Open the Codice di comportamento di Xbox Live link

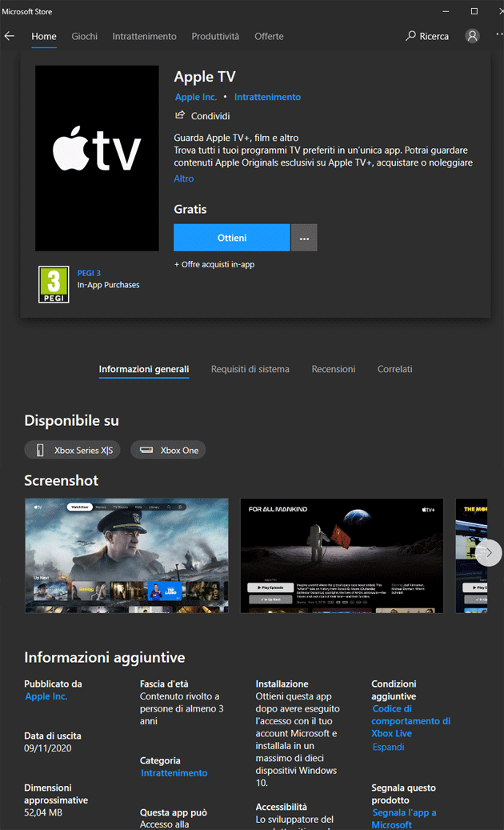tap(410, 721)
